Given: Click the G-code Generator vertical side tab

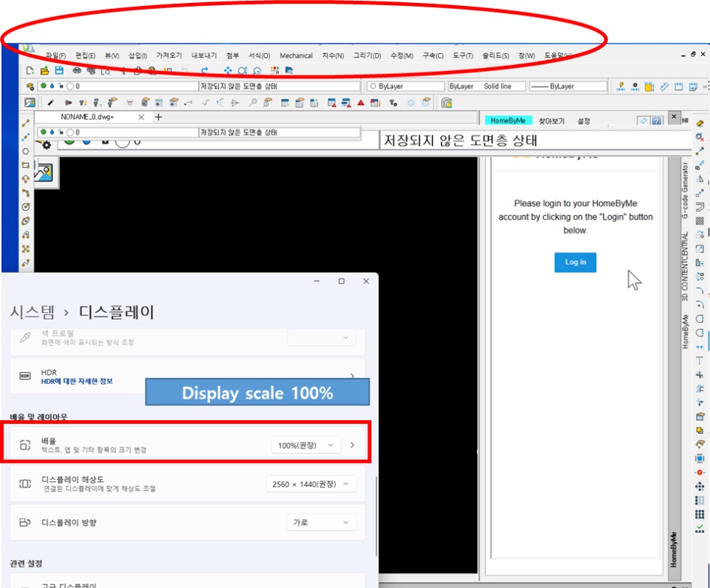Looking at the screenshot, I should (x=685, y=190).
